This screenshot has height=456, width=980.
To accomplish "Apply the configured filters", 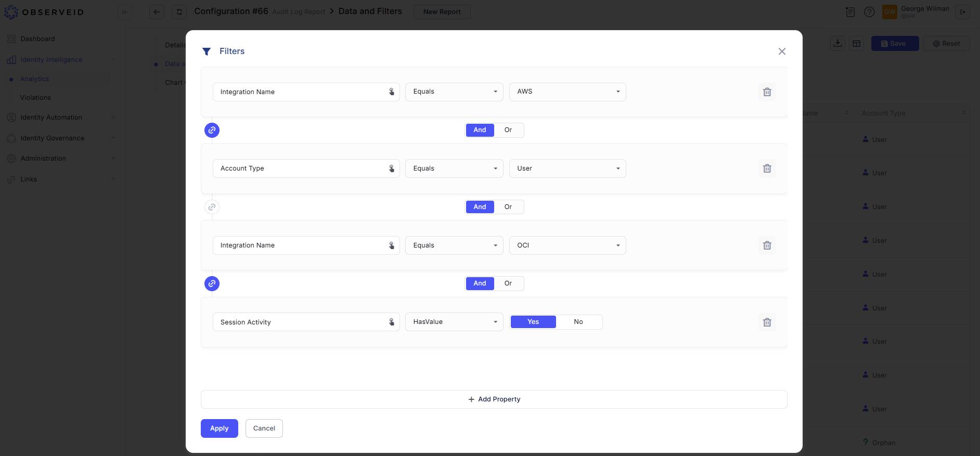I will (x=219, y=428).
